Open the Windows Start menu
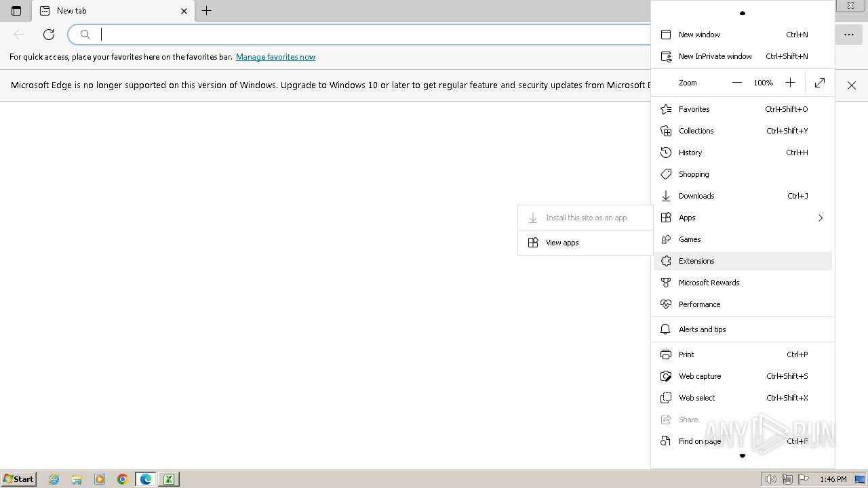The height and width of the screenshot is (488, 868). (x=18, y=479)
